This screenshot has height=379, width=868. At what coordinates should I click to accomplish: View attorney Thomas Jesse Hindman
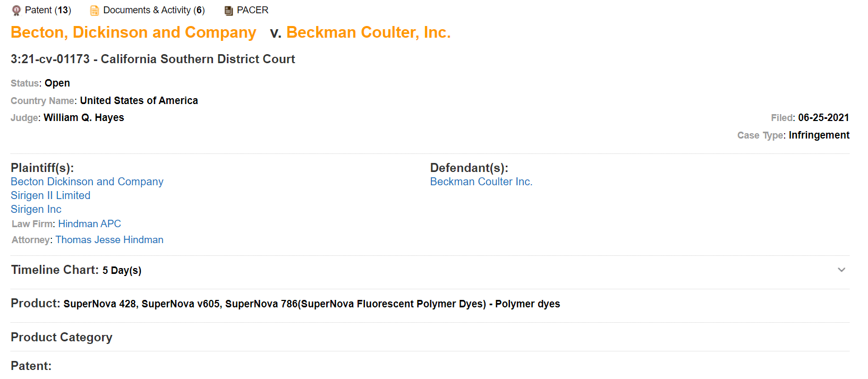[109, 239]
